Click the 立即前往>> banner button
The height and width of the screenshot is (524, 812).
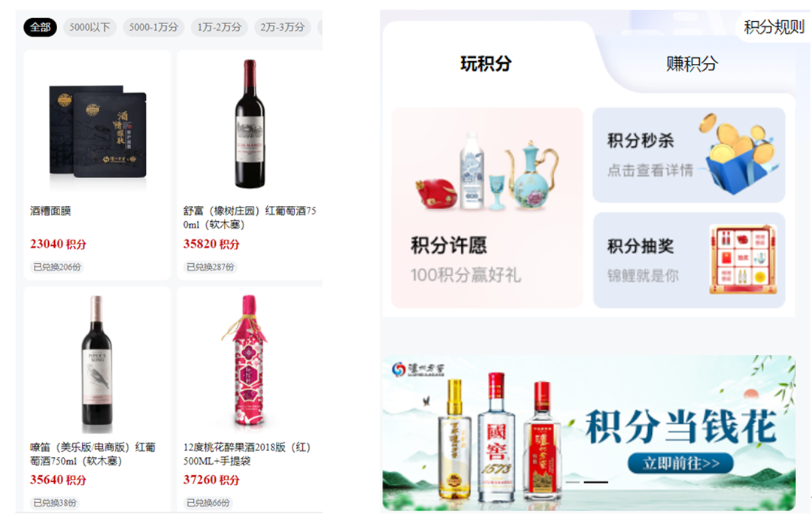(x=680, y=463)
